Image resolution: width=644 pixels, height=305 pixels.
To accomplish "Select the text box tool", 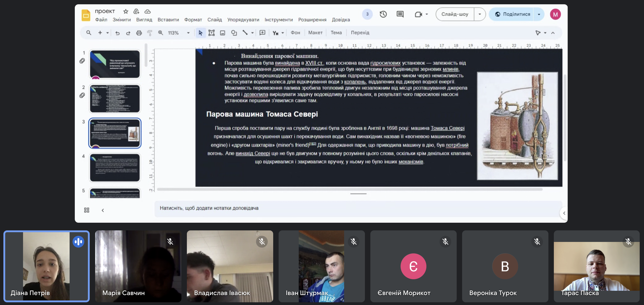I will (212, 33).
